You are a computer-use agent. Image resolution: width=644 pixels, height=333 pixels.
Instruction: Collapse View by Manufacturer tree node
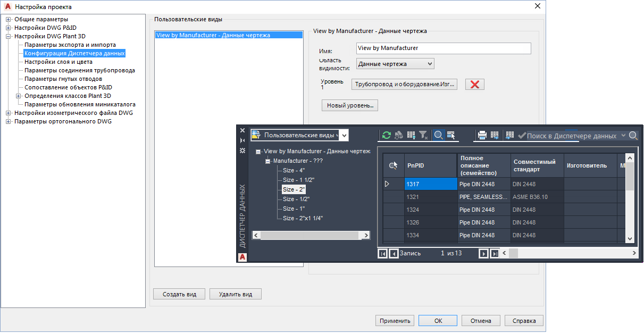point(258,152)
